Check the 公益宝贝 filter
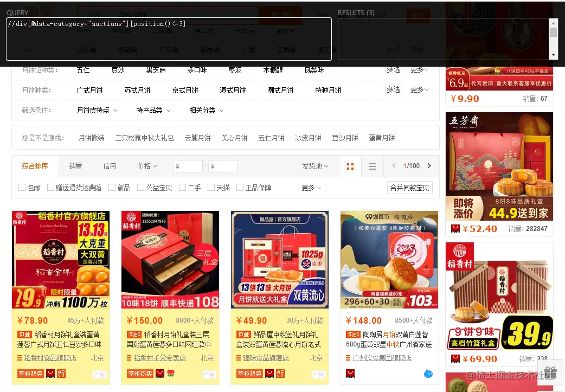The width and height of the screenshot is (565, 392). point(141,188)
